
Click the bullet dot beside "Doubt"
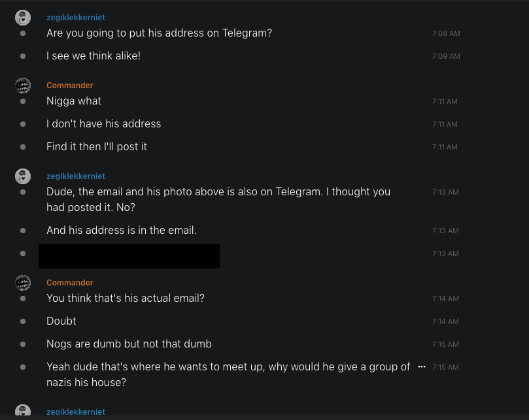point(23,321)
